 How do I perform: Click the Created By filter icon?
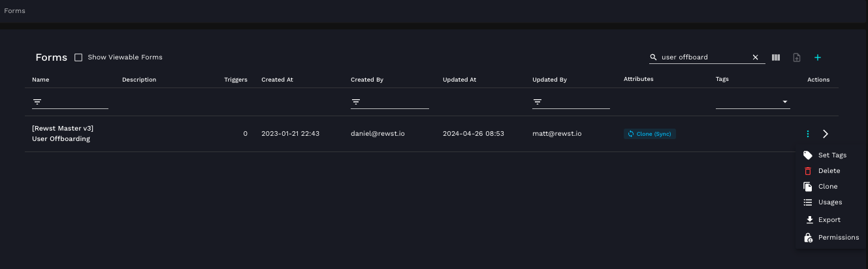pyautogui.click(x=356, y=102)
